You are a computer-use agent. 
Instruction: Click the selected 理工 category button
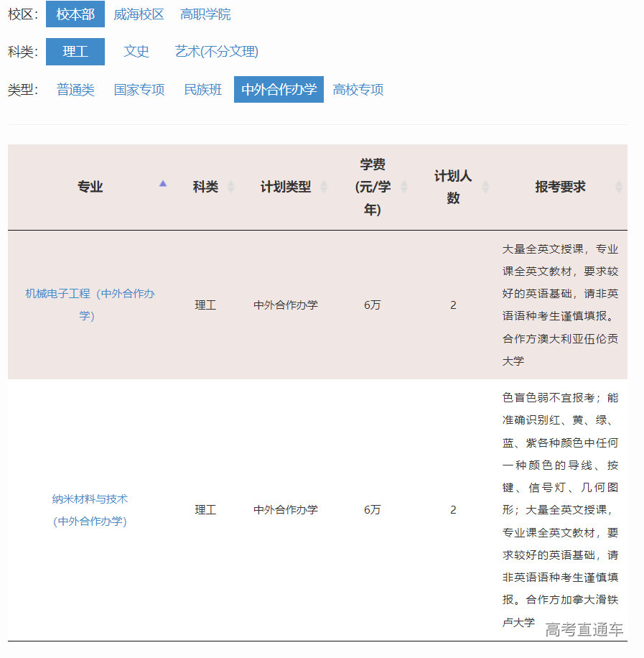point(75,51)
